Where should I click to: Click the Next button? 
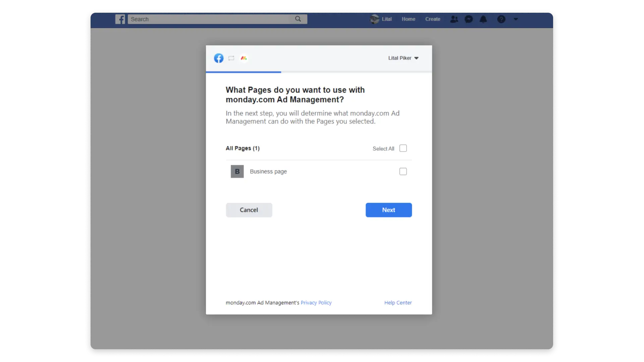point(389,210)
